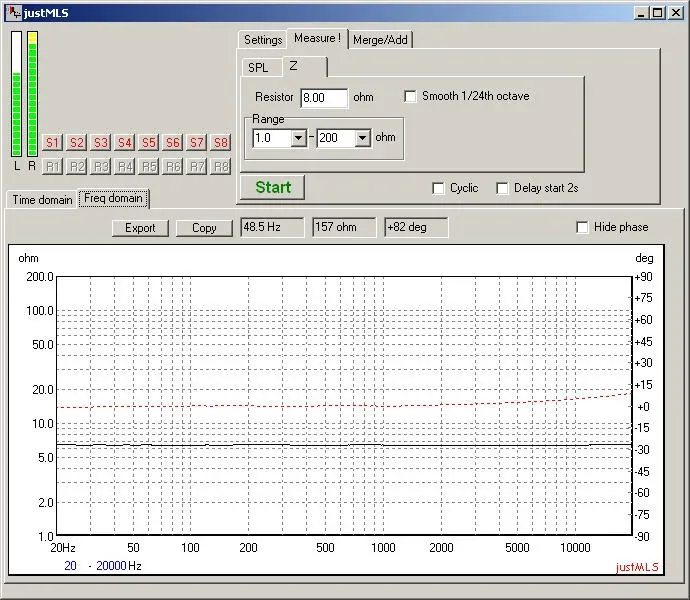690x600 pixels.
Task: Minimize the justMLS window
Action: point(642,13)
